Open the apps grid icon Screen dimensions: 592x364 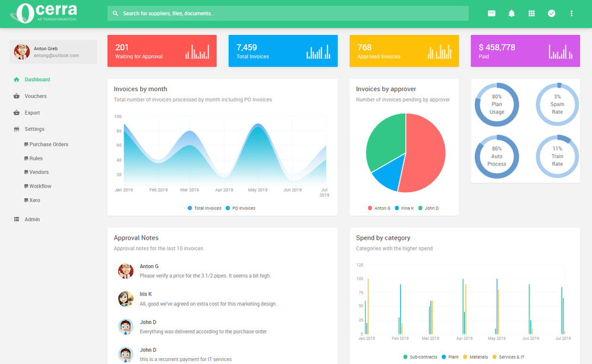click(x=531, y=14)
